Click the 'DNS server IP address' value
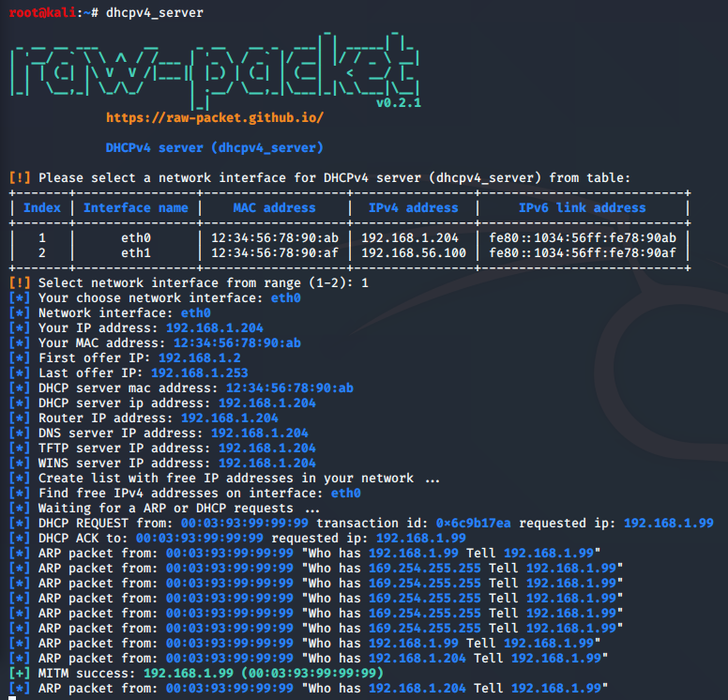This screenshot has width=728, height=700. pos(260,433)
